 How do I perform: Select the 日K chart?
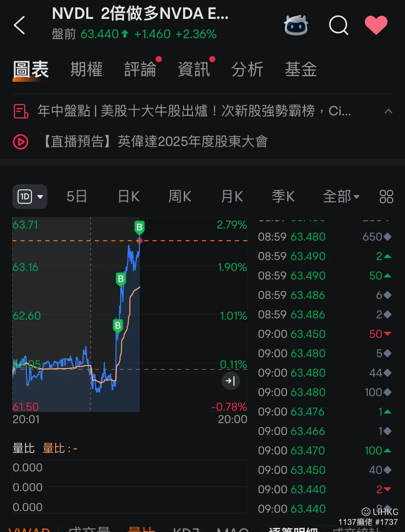point(129,197)
